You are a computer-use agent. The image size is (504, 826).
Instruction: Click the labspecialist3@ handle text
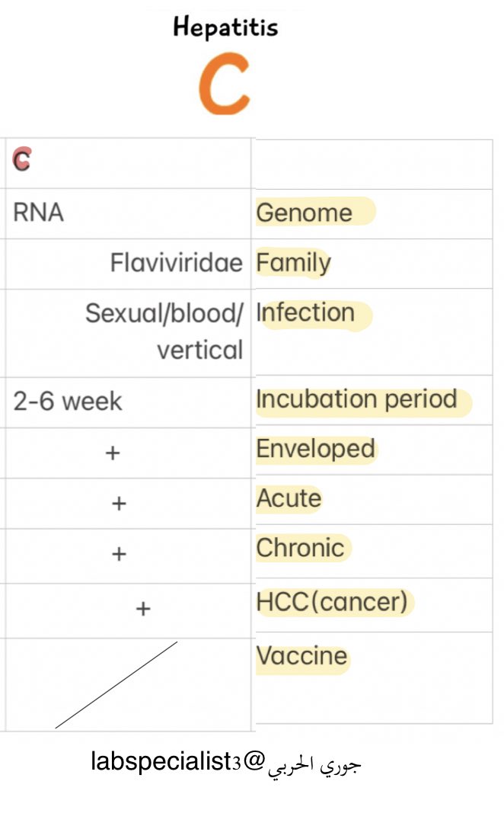[x=178, y=762]
